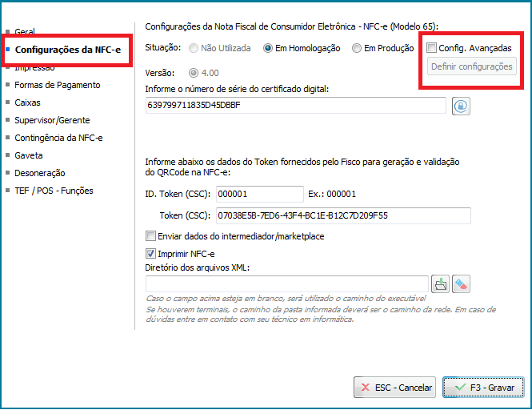Click the lock icon beside certificate serial field

pyautogui.click(x=460, y=106)
